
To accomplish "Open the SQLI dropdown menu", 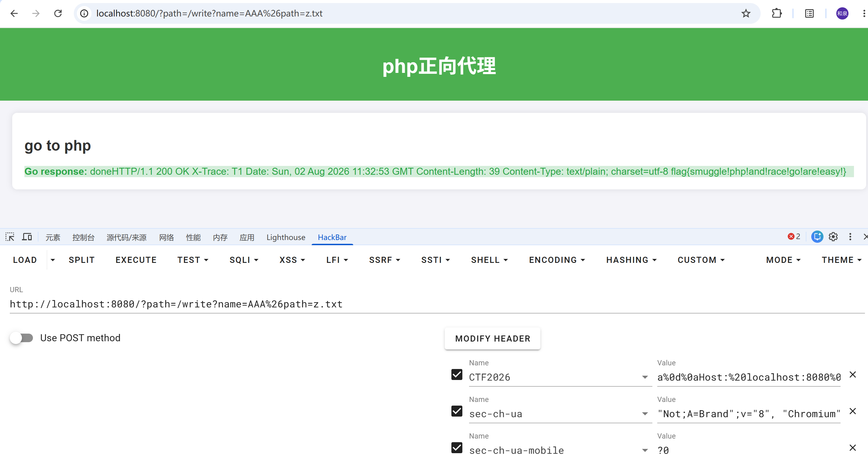I will (x=244, y=260).
